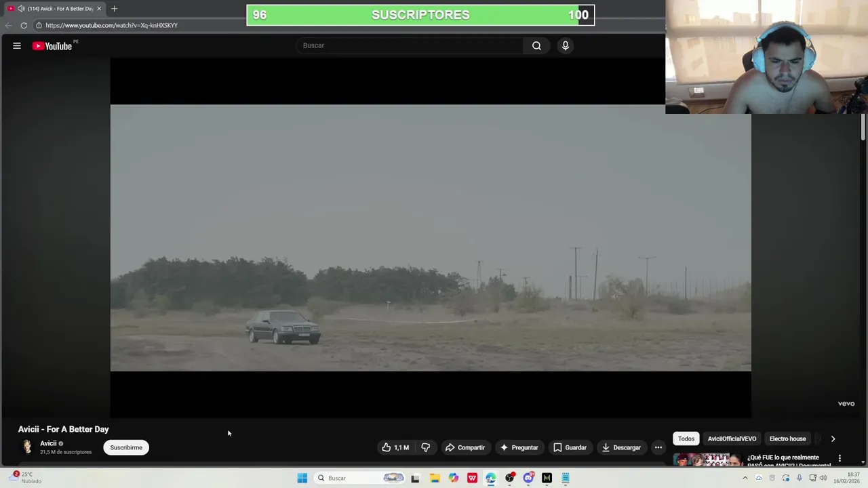
Task: Open the suggested Avicii documentary thumbnail
Action: 707,460
